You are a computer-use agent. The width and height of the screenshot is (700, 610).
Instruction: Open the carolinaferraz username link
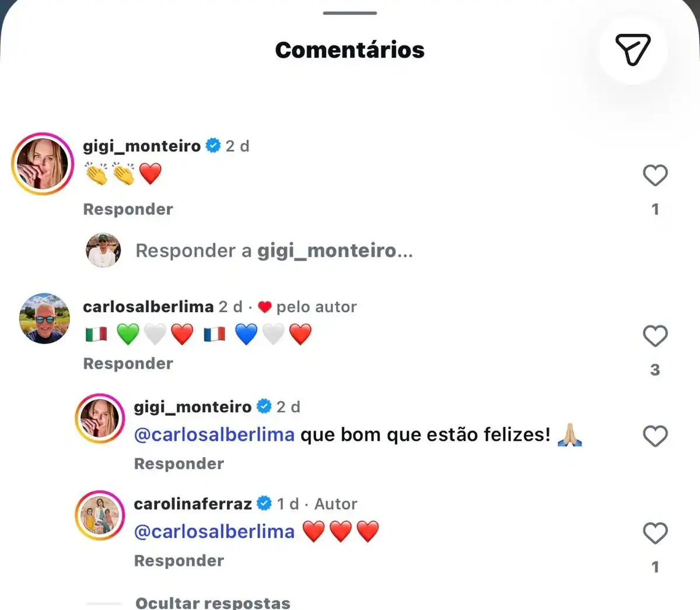click(x=192, y=504)
